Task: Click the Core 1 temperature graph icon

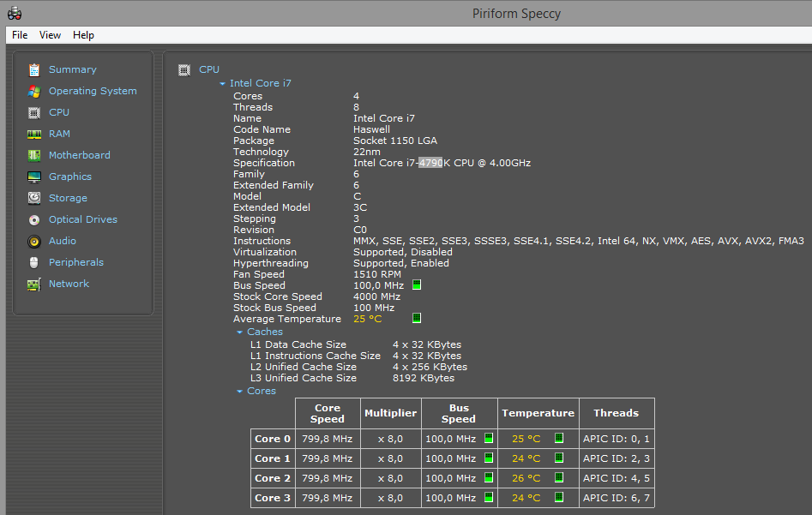Action: (x=559, y=458)
